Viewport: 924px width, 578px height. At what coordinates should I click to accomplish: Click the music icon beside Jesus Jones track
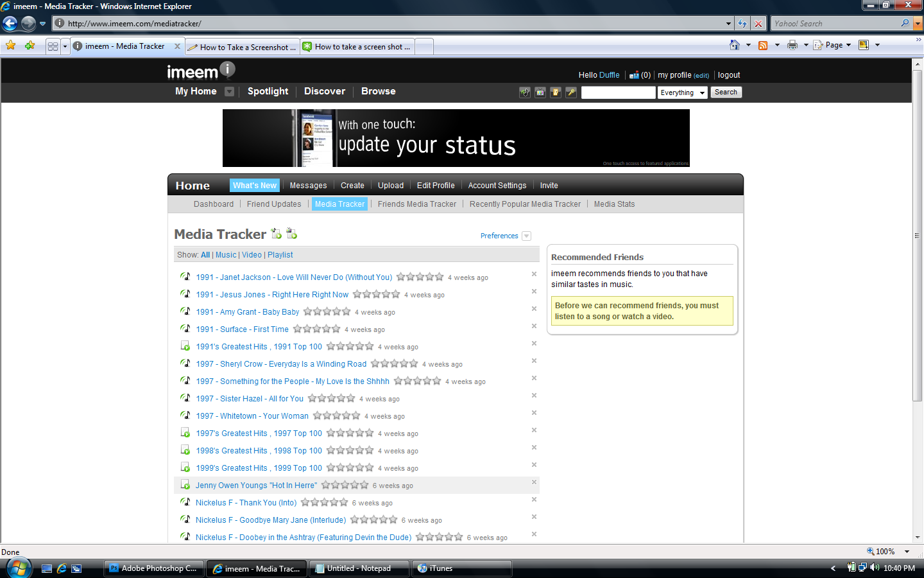(x=185, y=294)
